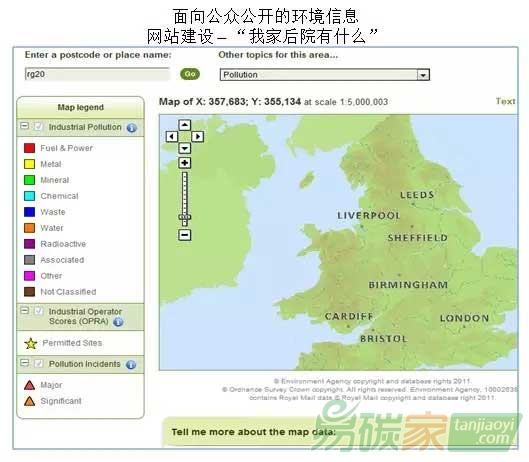Pan the map down with arrow
Image resolution: width=529 pixels, height=462 pixels.
click(x=185, y=148)
